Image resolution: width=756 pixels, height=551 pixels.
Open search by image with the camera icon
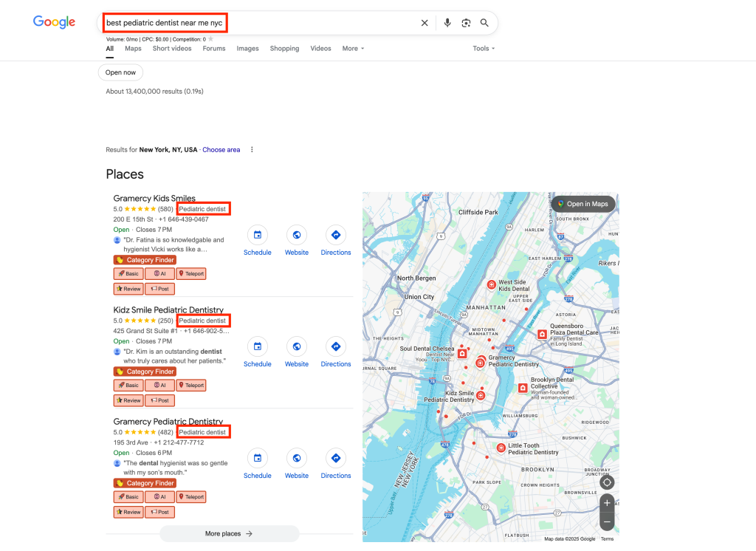(466, 23)
